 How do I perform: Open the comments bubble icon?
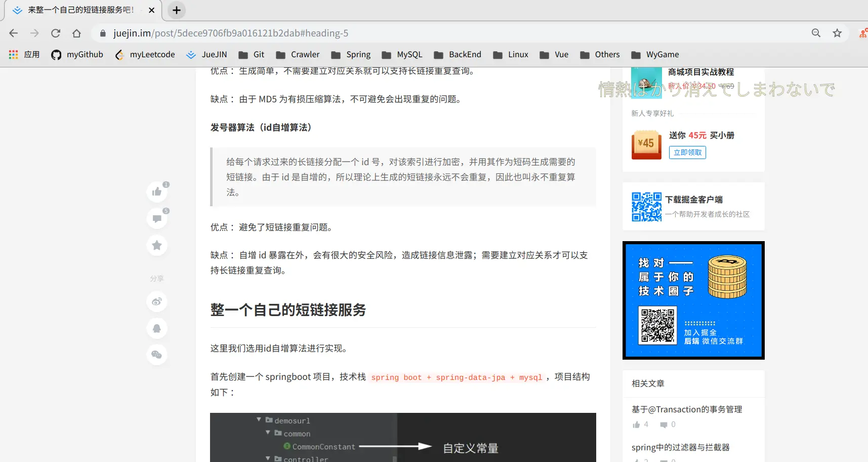click(x=157, y=218)
